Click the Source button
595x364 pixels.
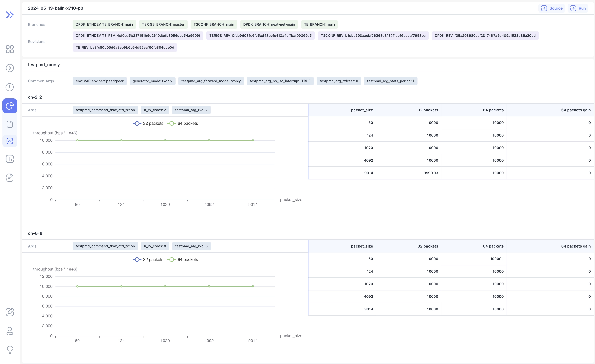tap(552, 8)
